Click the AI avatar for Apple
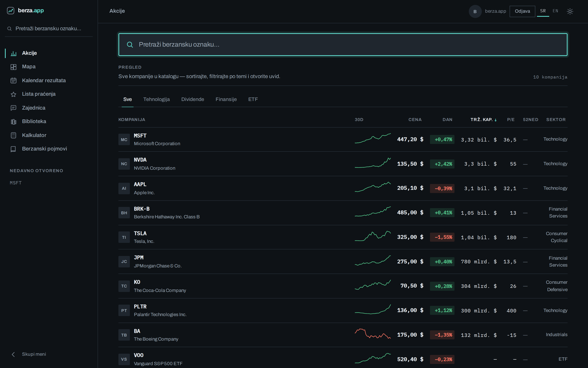The height and width of the screenshot is (368, 588). click(124, 188)
